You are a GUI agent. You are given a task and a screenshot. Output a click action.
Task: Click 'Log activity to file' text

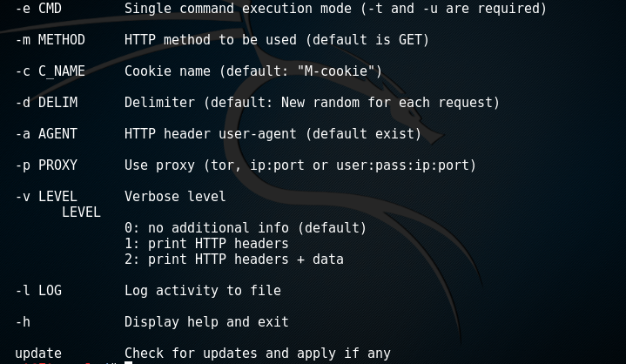coord(203,291)
